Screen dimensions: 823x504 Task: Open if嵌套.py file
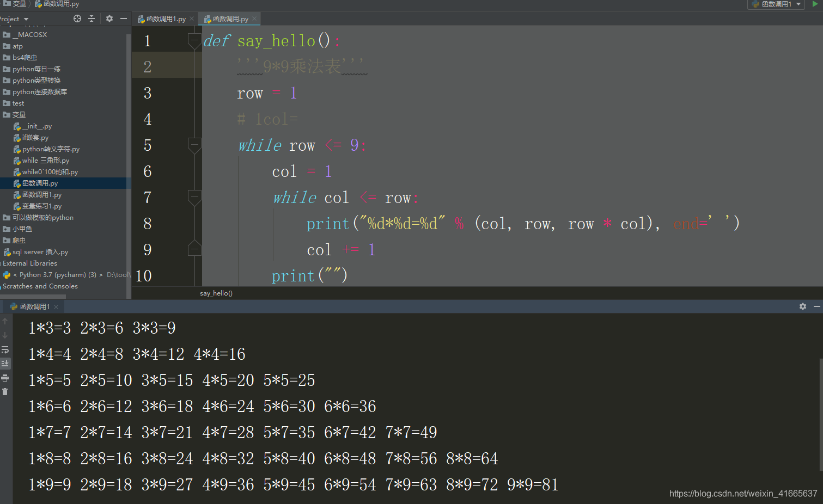pos(32,138)
